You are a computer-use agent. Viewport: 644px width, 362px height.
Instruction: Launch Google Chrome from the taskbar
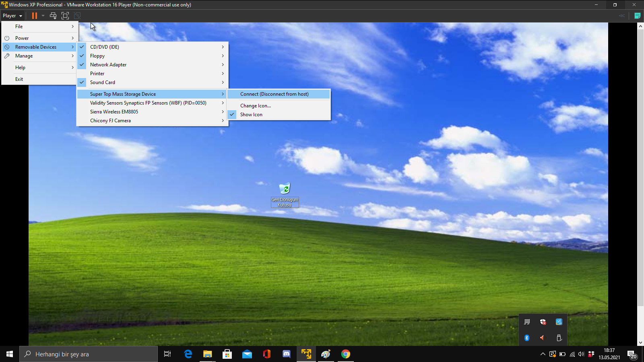pos(346,354)
